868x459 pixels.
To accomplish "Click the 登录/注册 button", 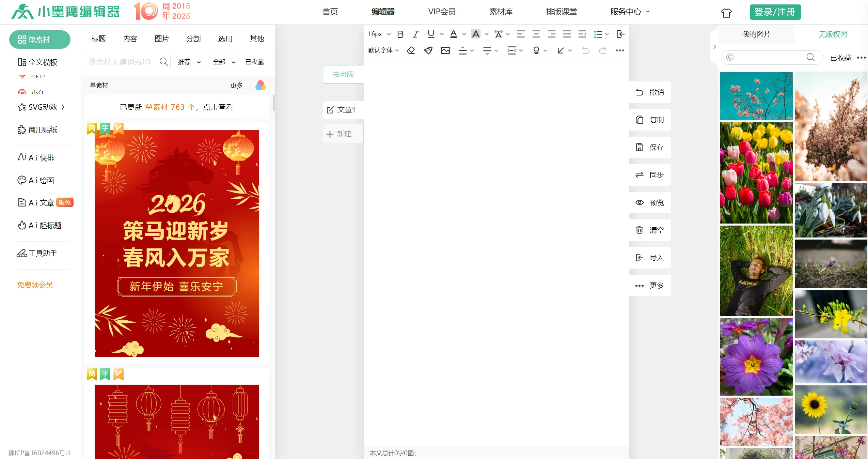I will coord(775,12).
